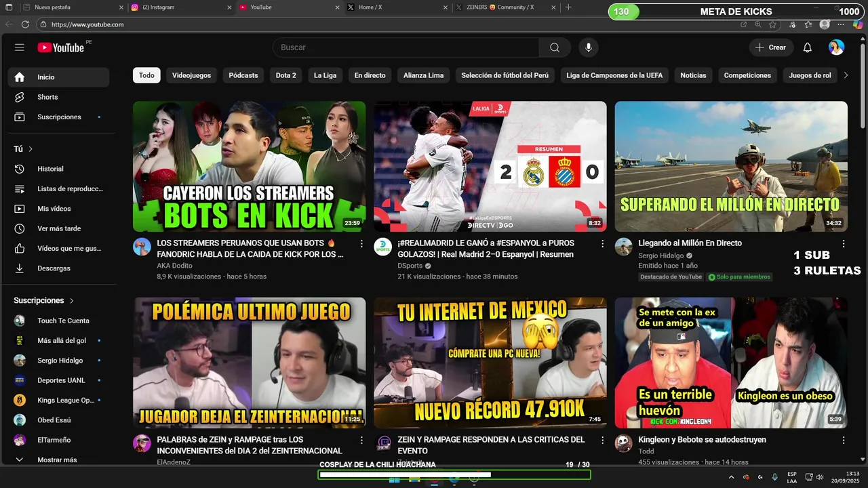Screen dimensions: 868x488
Task: Open ElTarmeño subscription
Action: pos(58,440)
